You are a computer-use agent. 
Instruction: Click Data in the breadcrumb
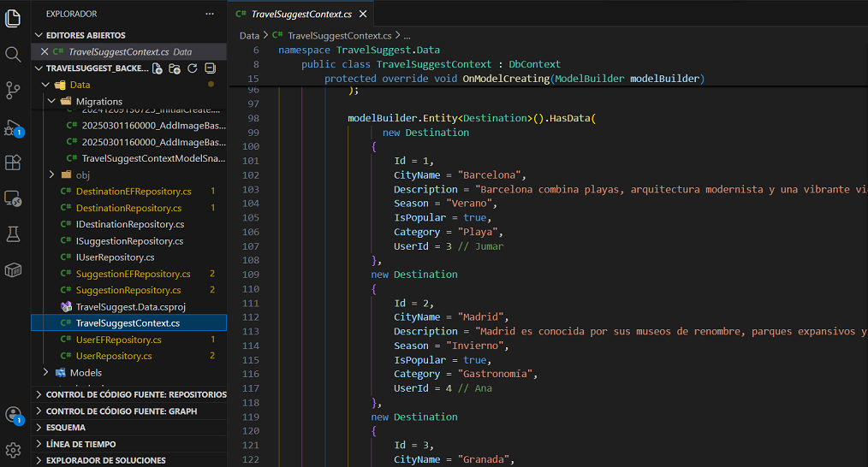pos(249,35)
